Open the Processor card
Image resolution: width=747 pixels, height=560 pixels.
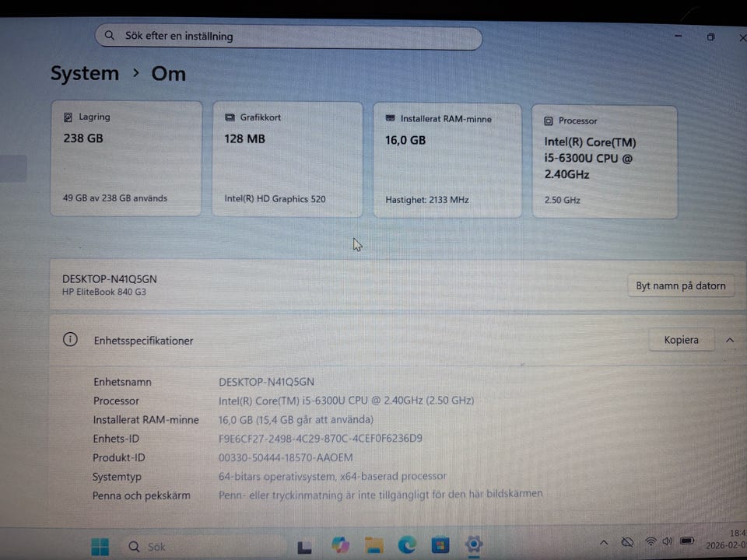coord(605,162)
